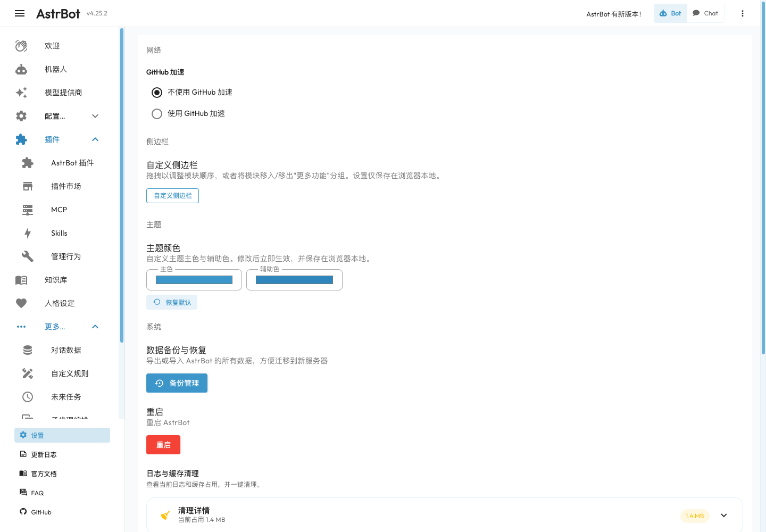Click the document icon beside 更新日志
This screenshot has height=532, width=766.
click(x=23, y=454)
